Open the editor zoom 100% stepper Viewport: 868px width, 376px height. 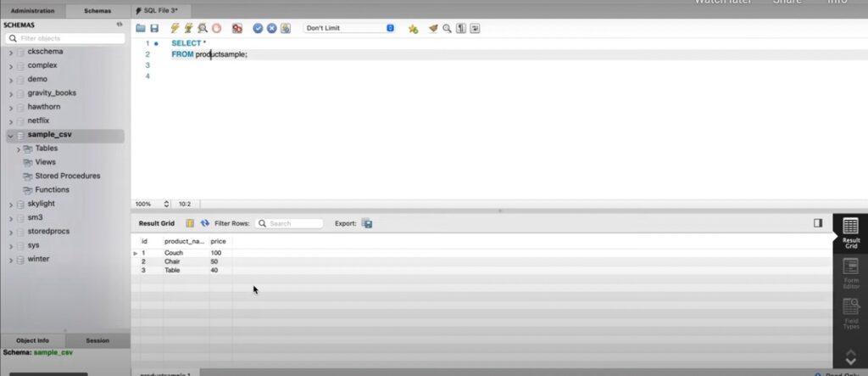point(166,204)
